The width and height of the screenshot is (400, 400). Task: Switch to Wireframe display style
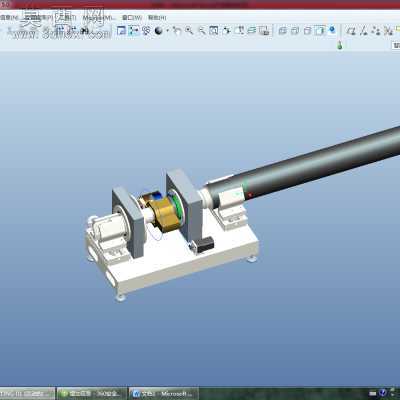point(282,31)
